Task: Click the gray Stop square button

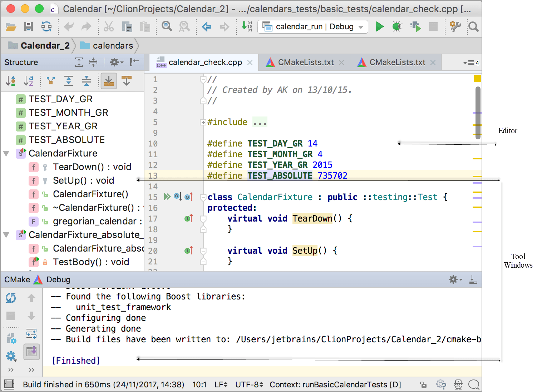Action: point(433,26)
